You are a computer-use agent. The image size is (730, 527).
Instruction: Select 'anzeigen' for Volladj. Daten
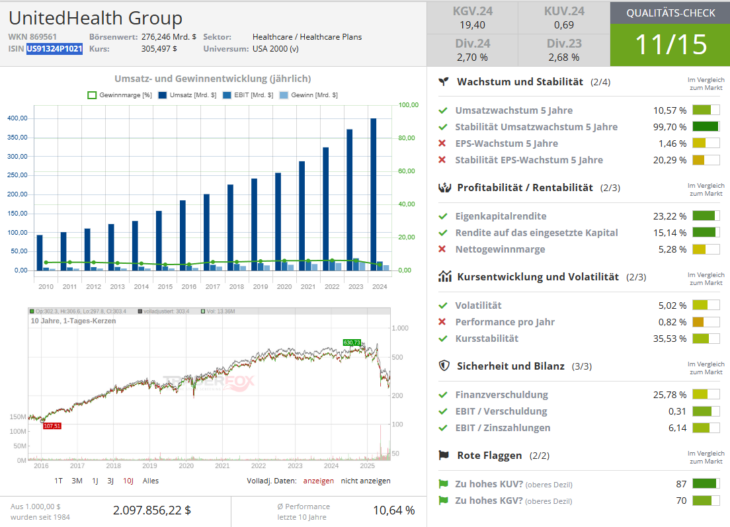click(318, 481)
